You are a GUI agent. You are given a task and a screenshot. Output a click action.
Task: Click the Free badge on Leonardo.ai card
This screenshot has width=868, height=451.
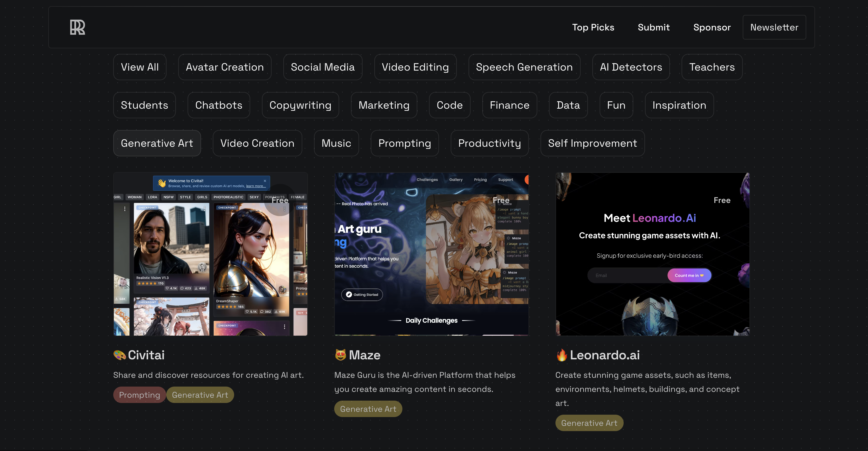722,200
